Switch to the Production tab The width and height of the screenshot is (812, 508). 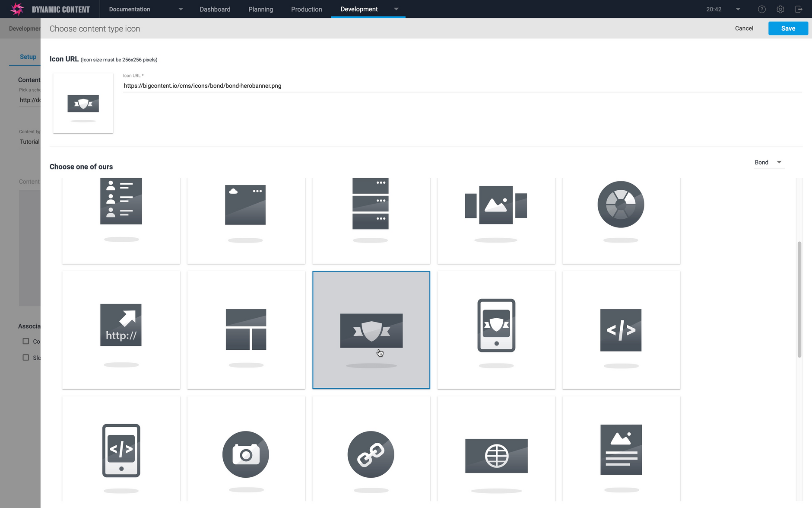pyautogui.click(x=306, y=9)
